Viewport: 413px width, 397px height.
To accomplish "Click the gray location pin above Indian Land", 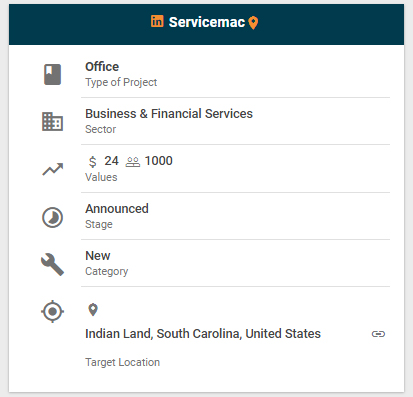I will coord(93,310).
